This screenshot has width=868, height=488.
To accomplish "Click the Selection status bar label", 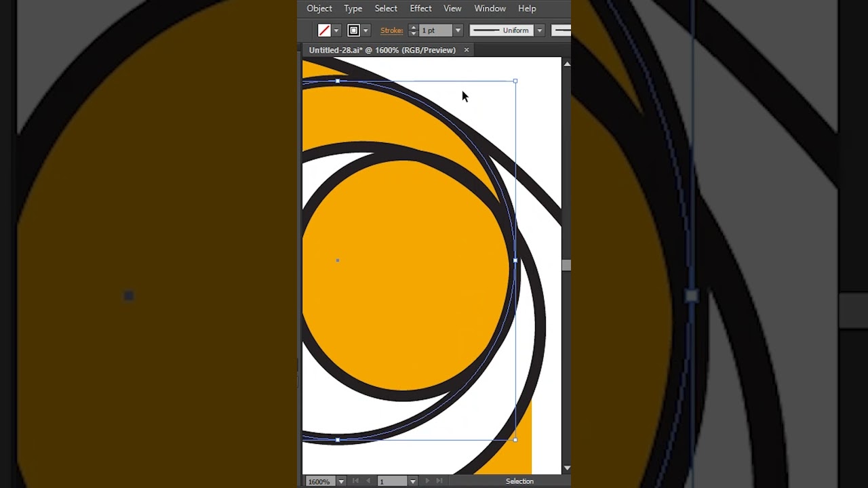I will pyautogui.click(x=519, y=481).
